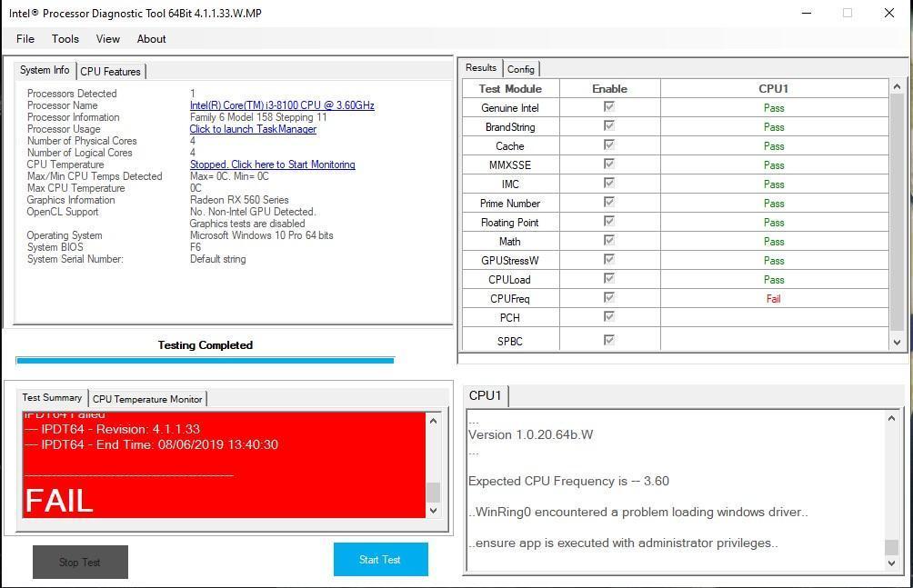This screenshot has height=588, width=913.
Task: Click the Stop Test button
Action: [x=80, y=562]
